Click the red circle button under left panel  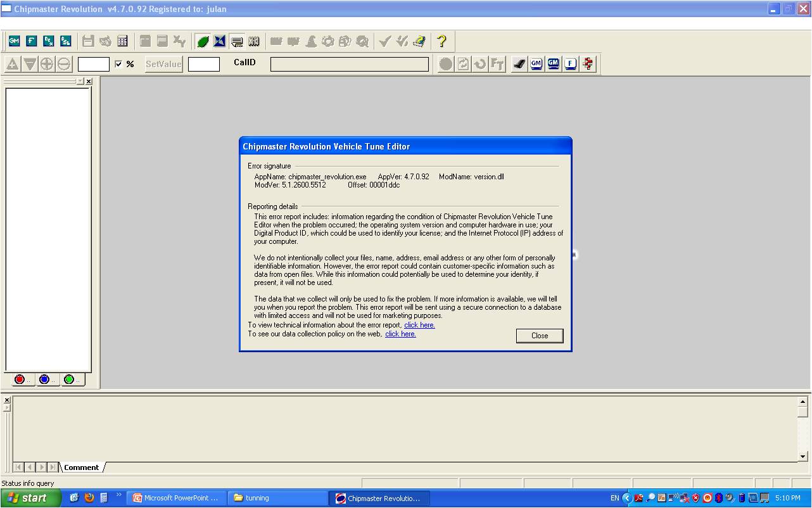pyautogui.click(x=20, y=379)
